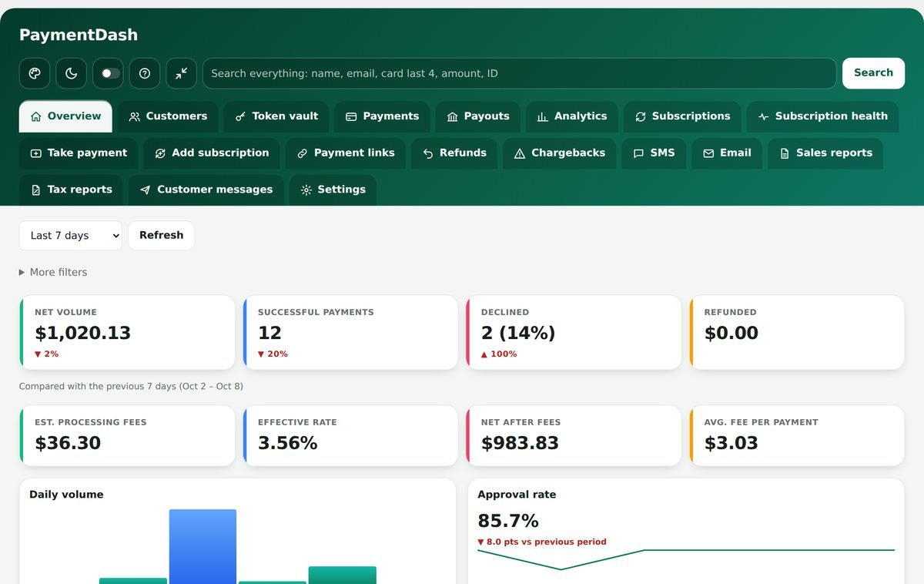Click the tallest blue Daily volume bar
The image size is (924, 584).
click(x=203, y=546)
